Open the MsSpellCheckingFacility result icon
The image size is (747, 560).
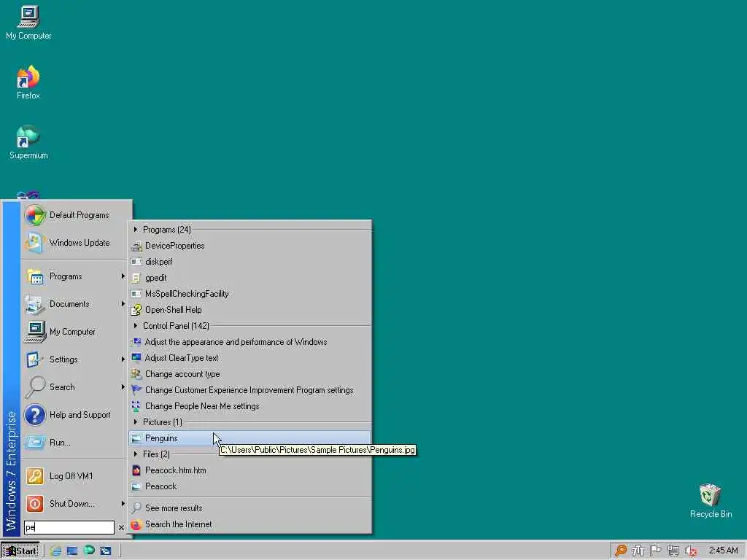136,294
